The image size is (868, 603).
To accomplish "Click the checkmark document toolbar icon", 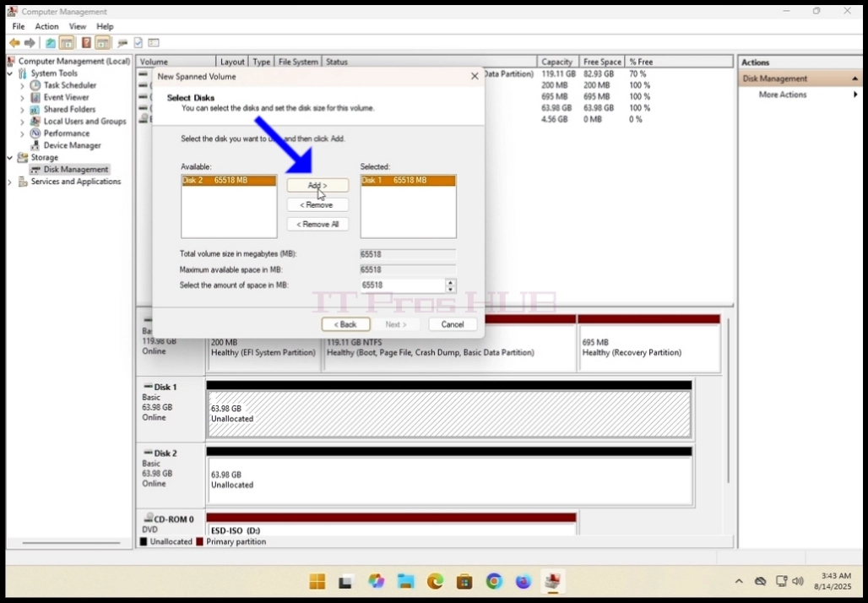I will [138, 42].
